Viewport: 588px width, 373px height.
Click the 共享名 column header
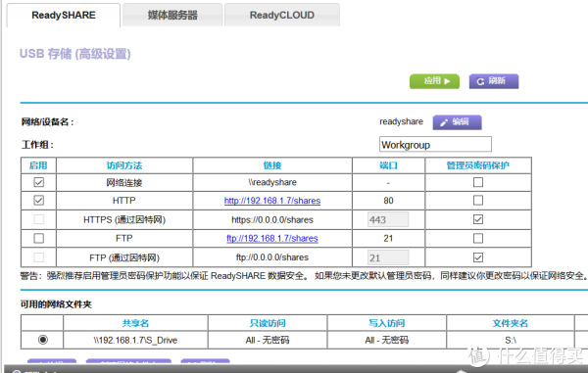point(135,323)
